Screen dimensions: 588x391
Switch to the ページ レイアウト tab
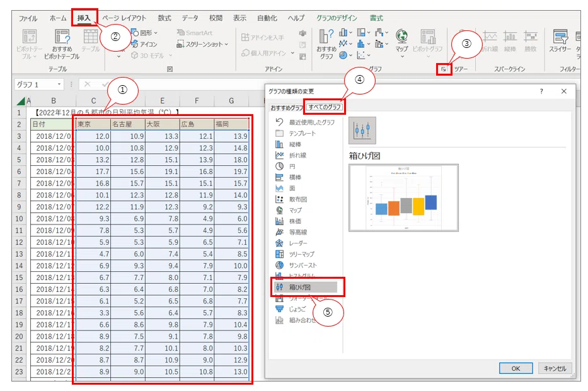point(124,18)
